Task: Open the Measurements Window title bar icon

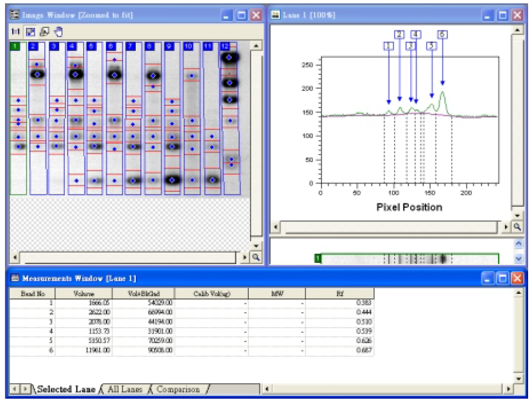Action: coord(15,278)
